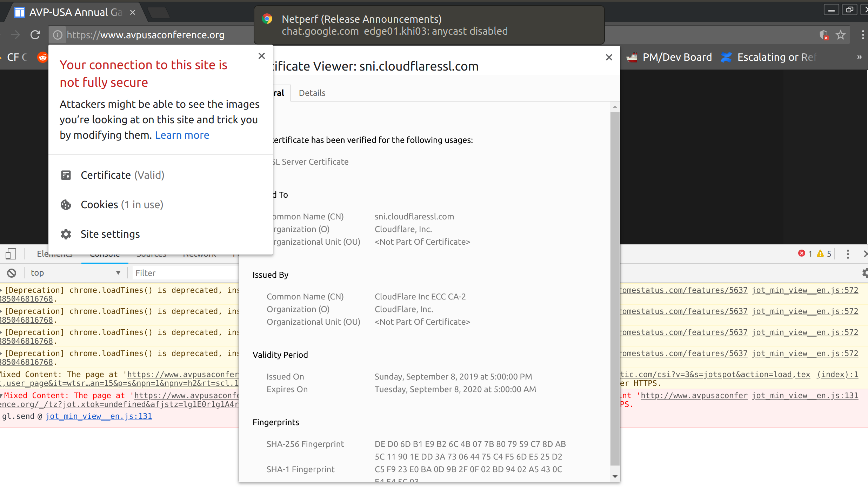Open jot_min_view__en.js:131 link in stack trace
The image size is (868, 488).
(x=99, y=416)
